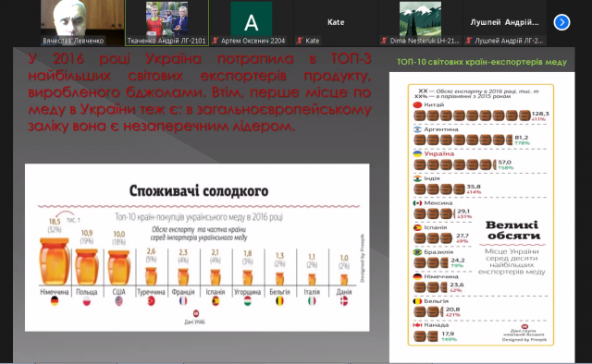
Task: Select Артем Оксенич 2204's avatar tile
Action: pos(251,22)
